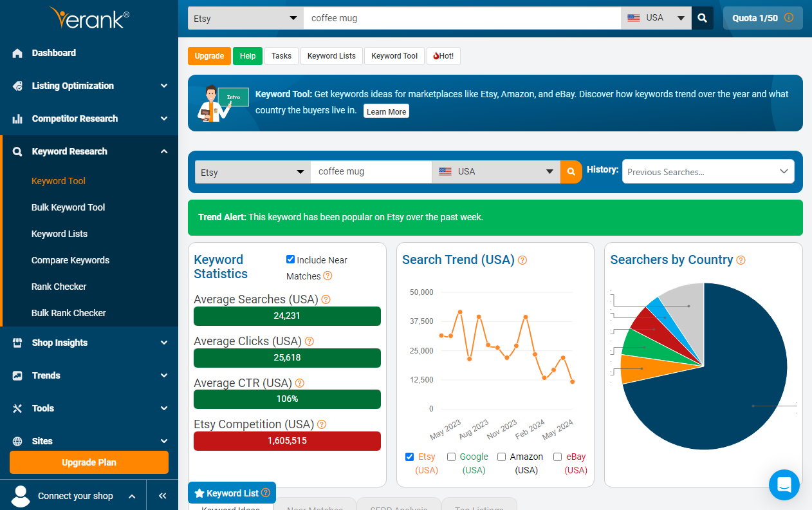This screenshot has width=812, height=510.
Task: Click the Tasks button
Action: 281,56
